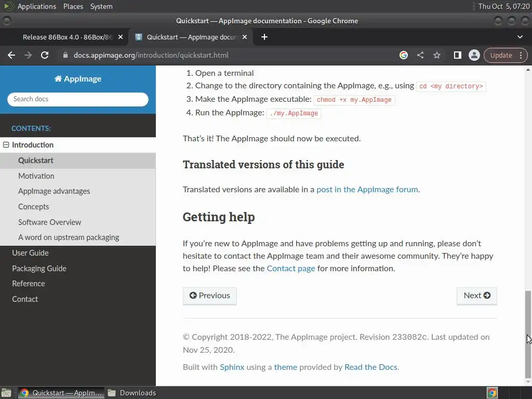Viewport: 532px width, 399px height.
Task: Open the theme link in footer
Action: point(285,367)
